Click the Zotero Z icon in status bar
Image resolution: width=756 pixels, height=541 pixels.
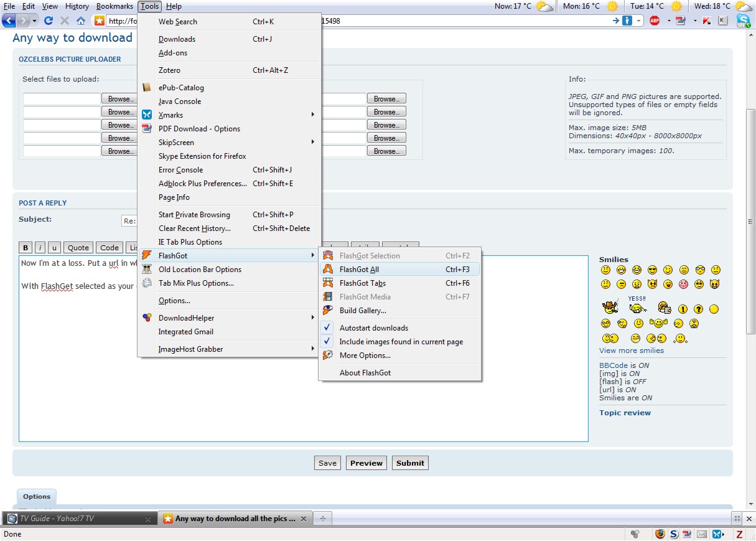[x=740, y=534]
